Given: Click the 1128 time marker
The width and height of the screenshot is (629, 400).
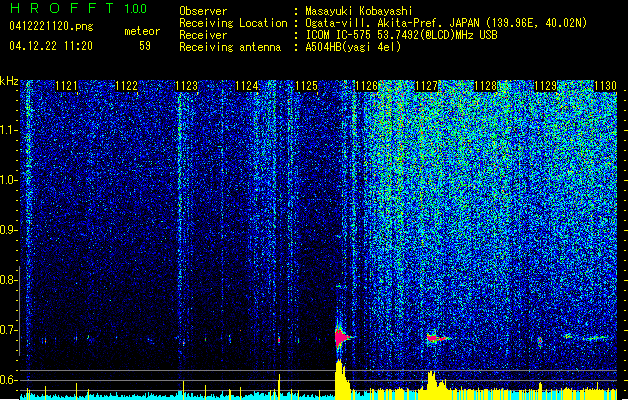Looking at the screenshot, I should tap(485, 86).
